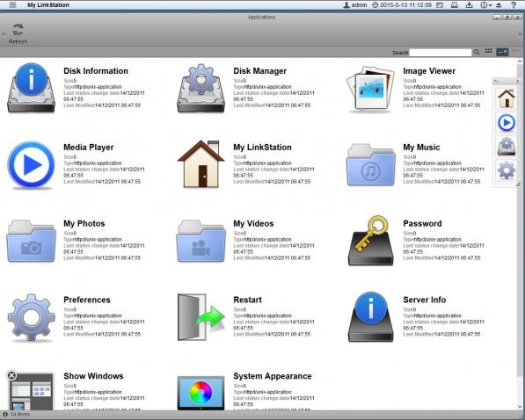This screenshot has width=525, height=420.
Task: Select the Image Viewer title text
Action: tap(429, 71)
